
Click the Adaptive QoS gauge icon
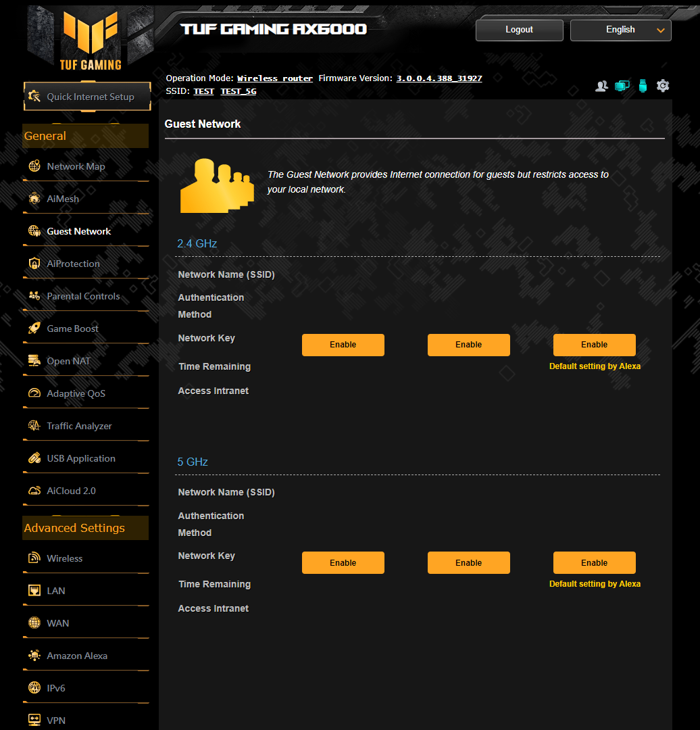34,393
